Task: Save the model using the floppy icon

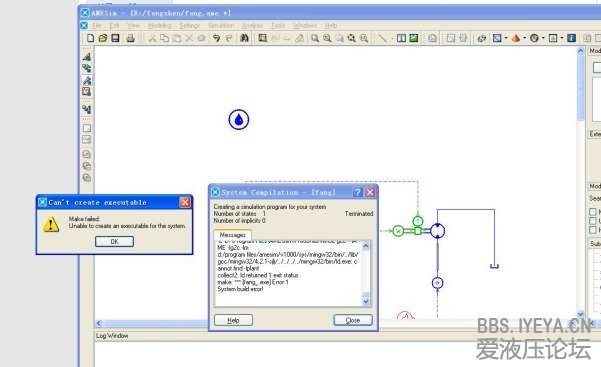Action: tap(115, 38)
